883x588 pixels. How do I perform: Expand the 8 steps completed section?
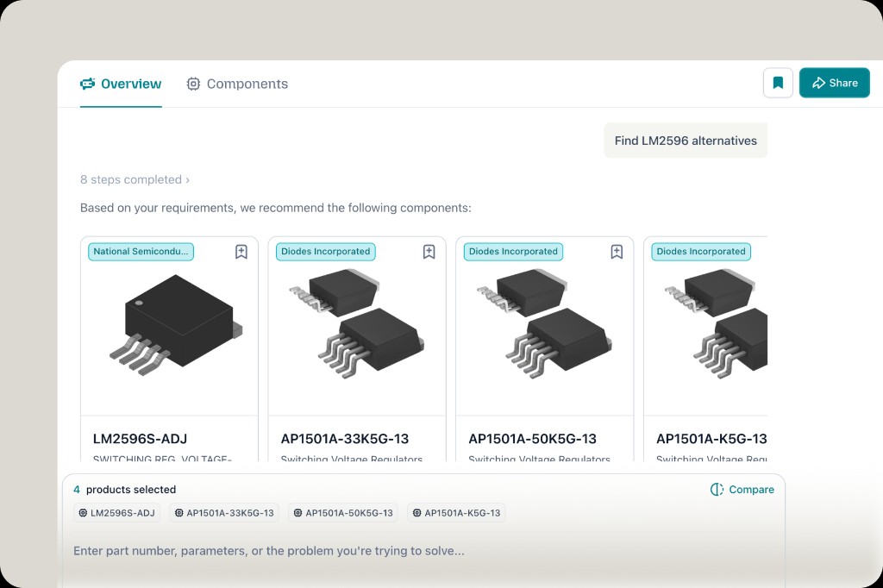click(135, 179)
